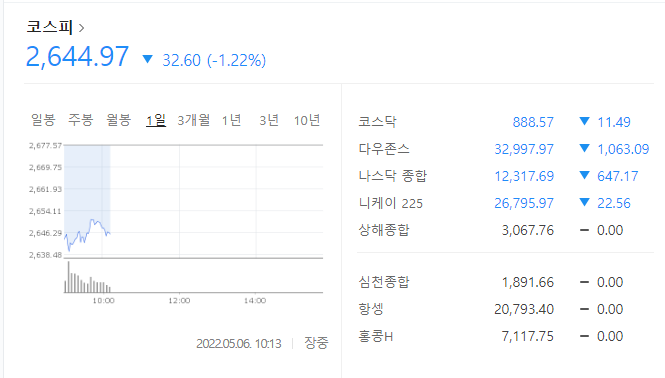Screen dimensions: 665x378
Task: Click the 다우존스 value 32,997.97
Action: (x=524, y=149)
